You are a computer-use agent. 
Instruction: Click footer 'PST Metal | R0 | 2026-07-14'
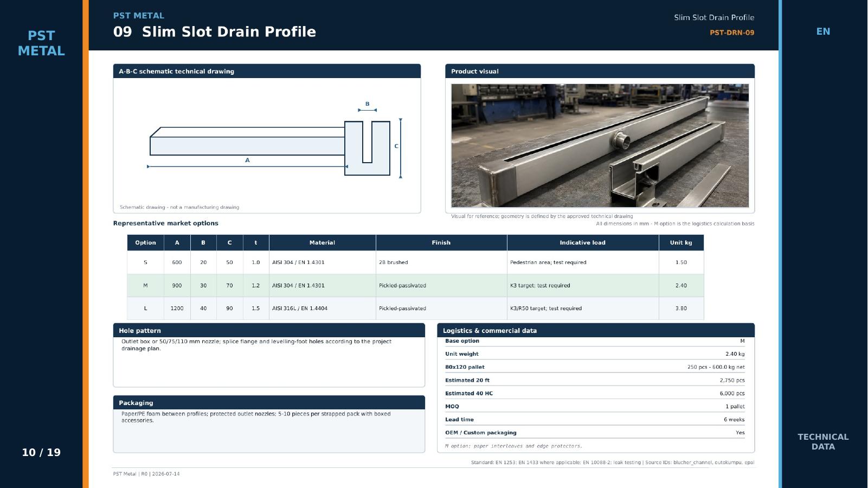tap(146, 474)
